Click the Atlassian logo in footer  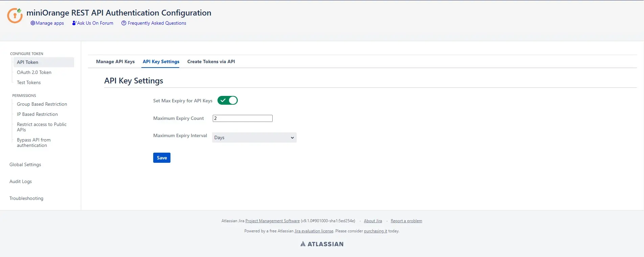point(322,244)
